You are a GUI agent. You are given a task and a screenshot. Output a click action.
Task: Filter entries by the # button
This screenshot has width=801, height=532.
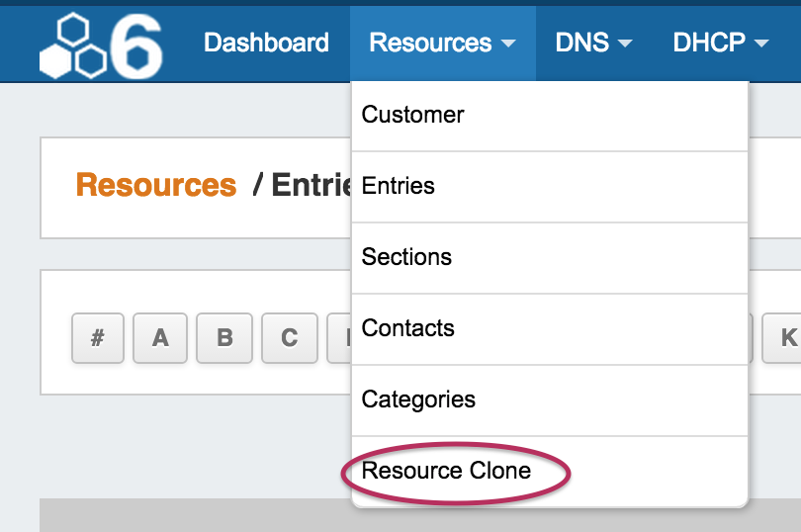click(98, 338)
